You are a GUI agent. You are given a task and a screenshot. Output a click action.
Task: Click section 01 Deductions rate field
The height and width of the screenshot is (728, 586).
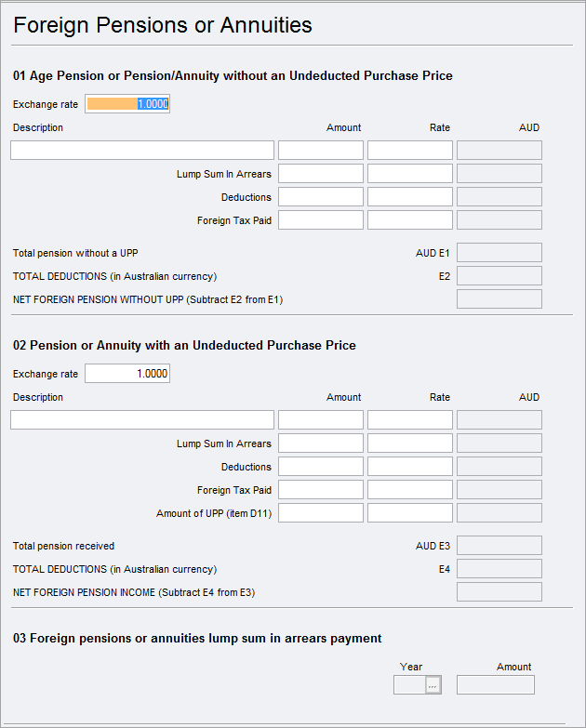click(x=410, y=197)
